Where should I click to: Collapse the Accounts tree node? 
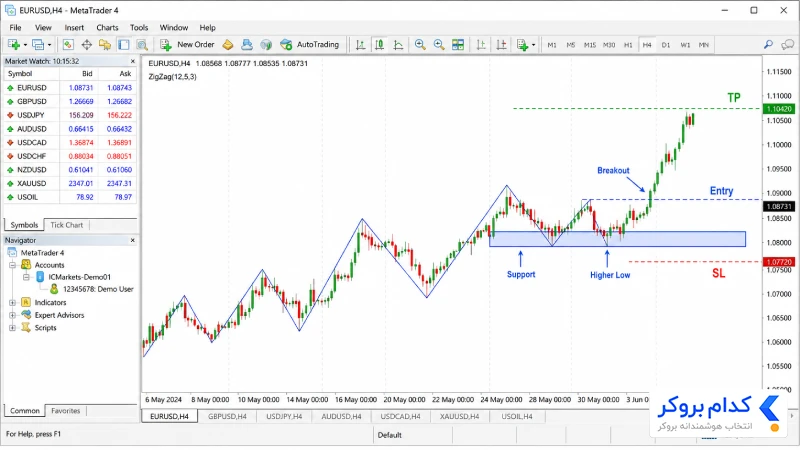coord(13,265)
